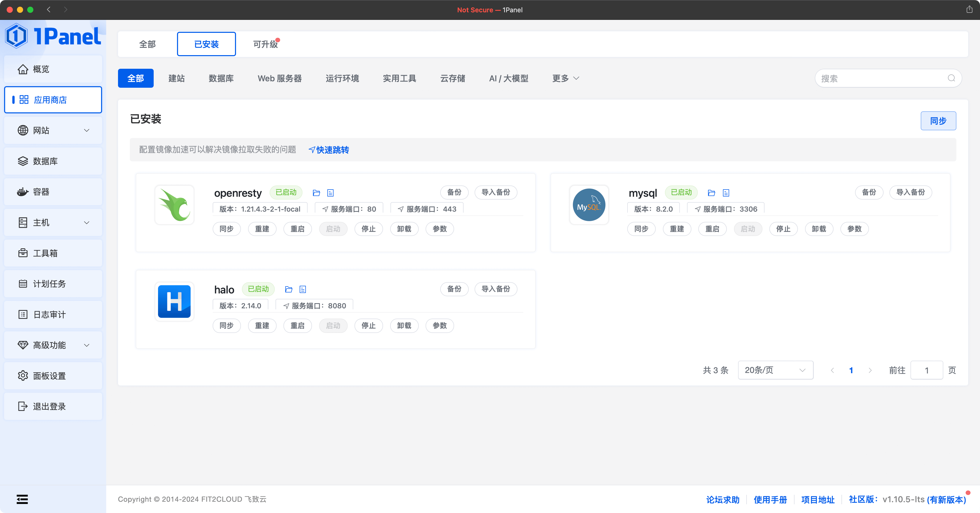Open the 更多 category dropdown
The height and width of the screenshot is (513, 980).
565,78
